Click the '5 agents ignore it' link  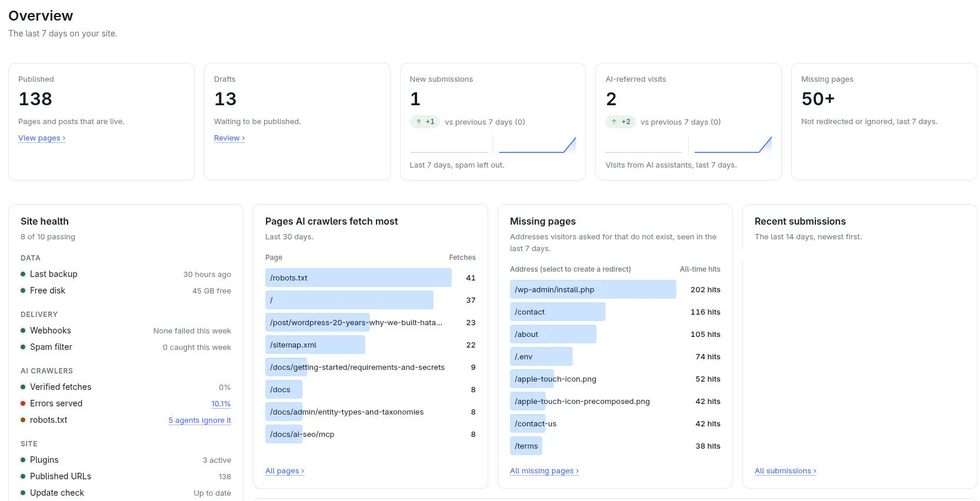coord(199,420)
